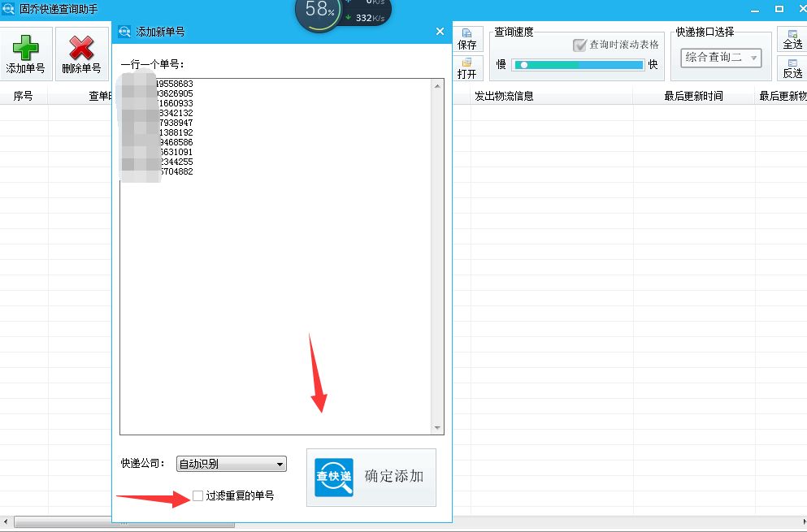Click the app logo in the 添加新单号 dialog
This screenshot has height=532, width=807.
pyautogui.click(x=124, y=31)
